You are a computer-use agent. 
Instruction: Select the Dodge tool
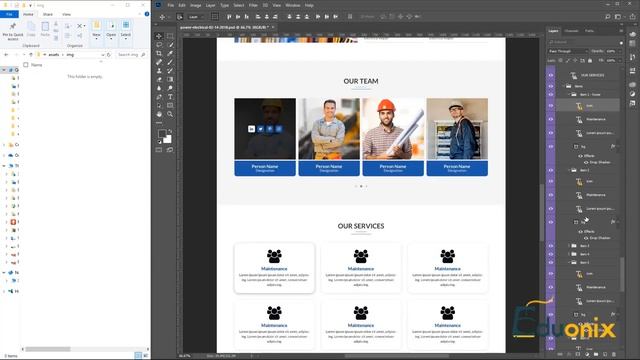pyautogui.click(x=170, y=88)
